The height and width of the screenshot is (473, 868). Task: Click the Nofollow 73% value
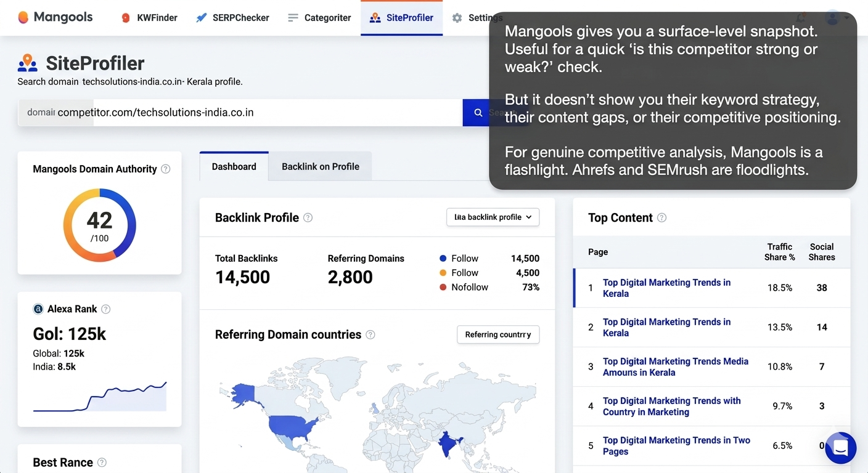[530, 287]
